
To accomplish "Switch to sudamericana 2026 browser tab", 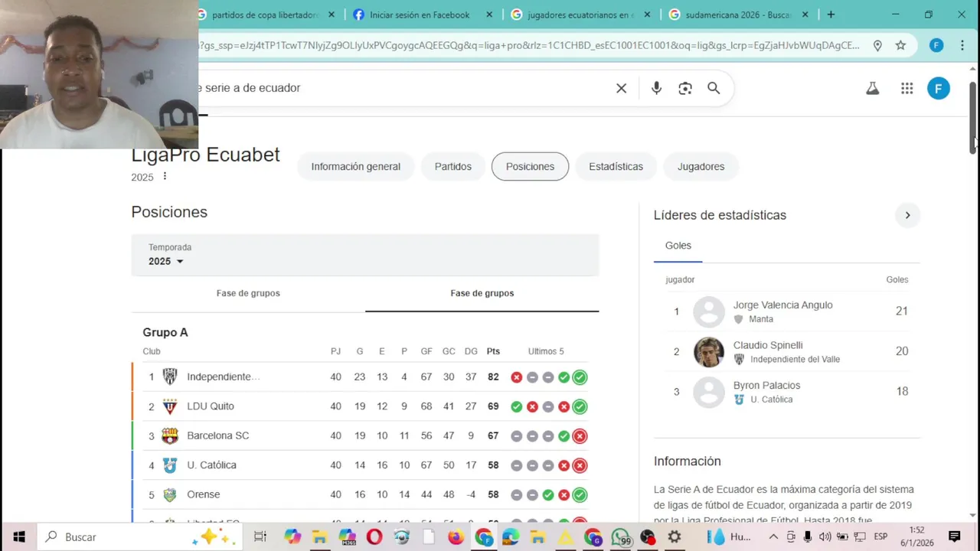I will tap(738, 15).
